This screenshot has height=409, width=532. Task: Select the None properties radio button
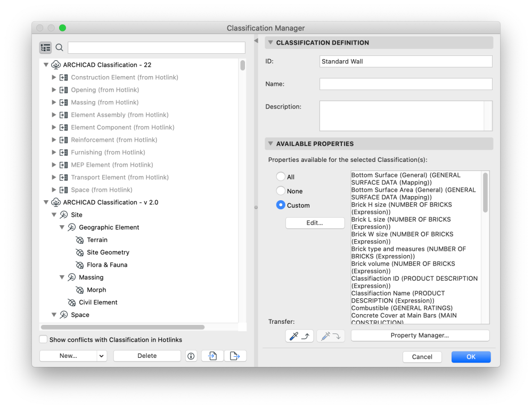(x=281, y=191)
